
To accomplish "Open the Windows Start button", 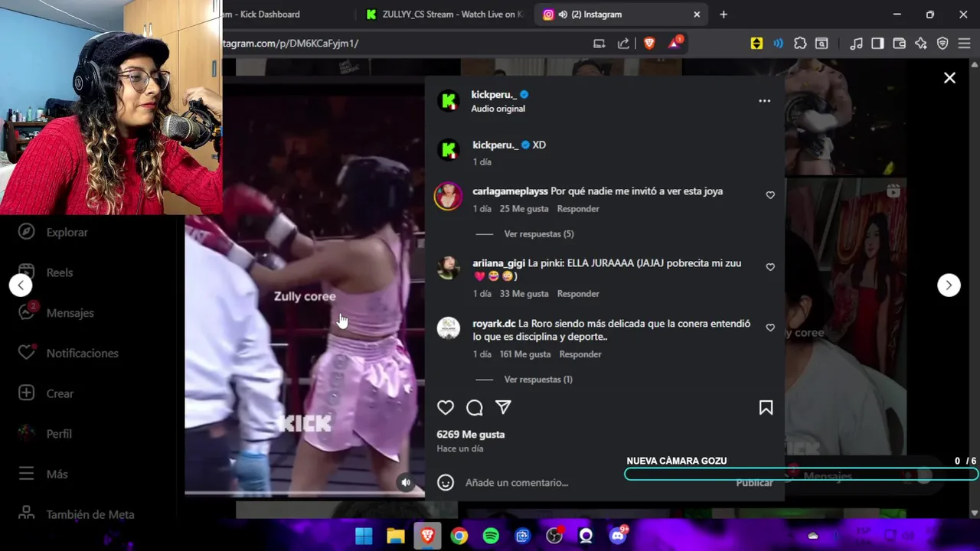I will (x=364, y=536).
